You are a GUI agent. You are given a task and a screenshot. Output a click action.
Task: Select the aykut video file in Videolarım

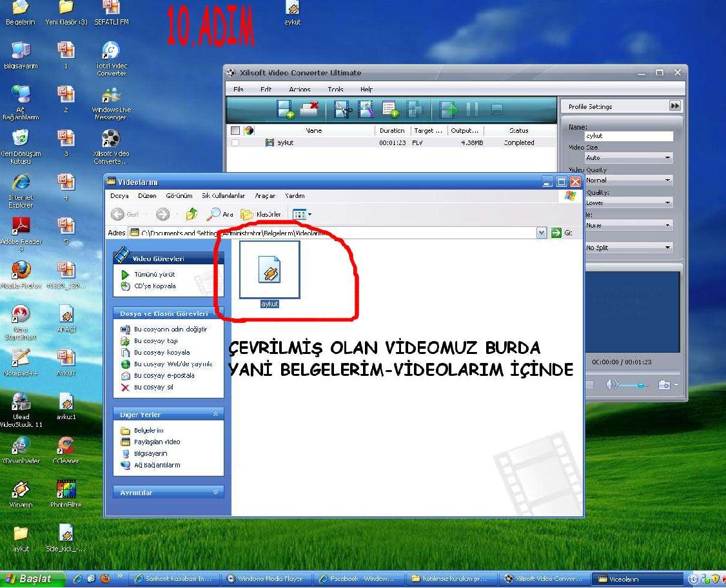pos(270,274)
